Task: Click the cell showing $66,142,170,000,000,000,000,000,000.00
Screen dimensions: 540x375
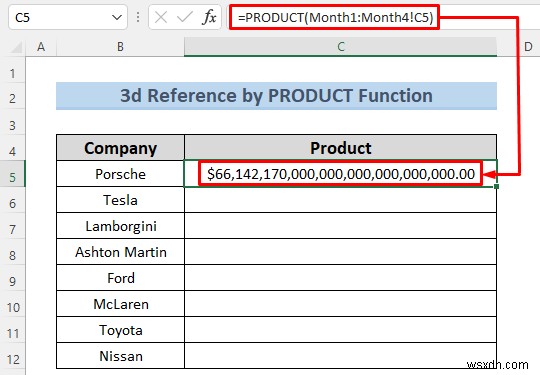Action: coord(341,174)
